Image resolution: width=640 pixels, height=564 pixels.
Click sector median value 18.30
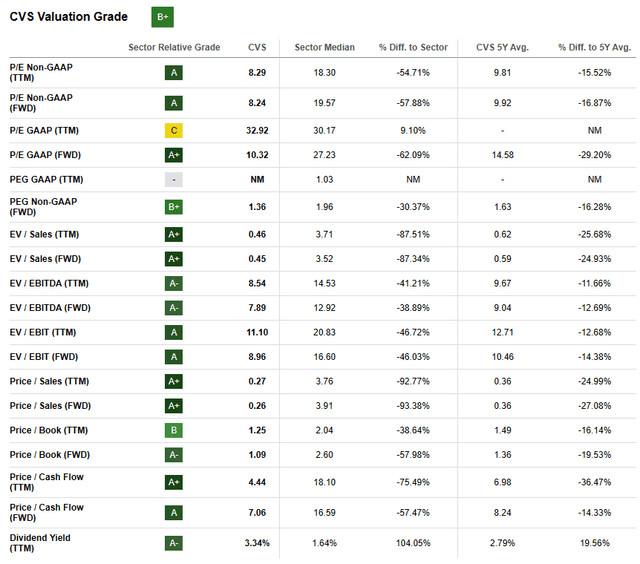tap(324, 73)
